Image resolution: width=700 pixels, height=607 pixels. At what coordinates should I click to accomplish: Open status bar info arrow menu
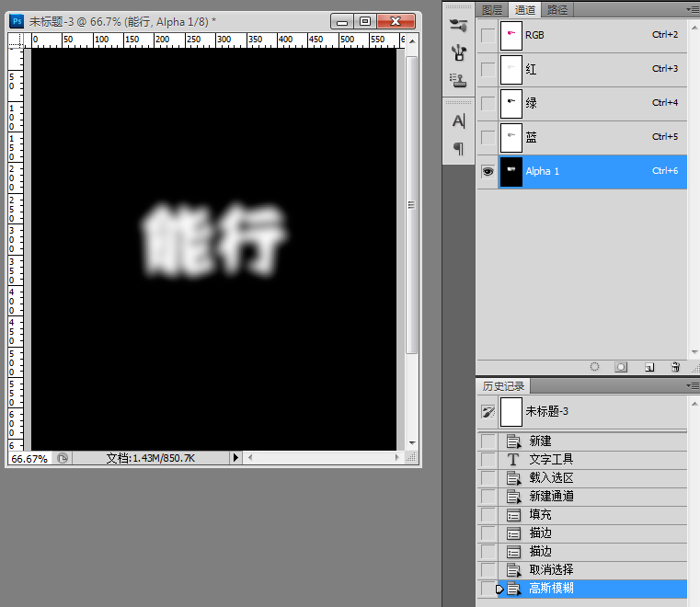tap(235, 458)
